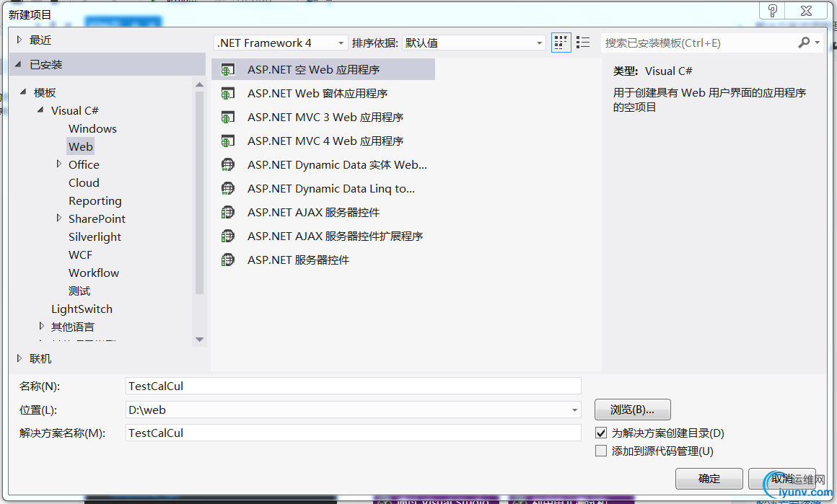Select the Workflow template category
The width and height of the screenshot is (837, 504).
93,273
